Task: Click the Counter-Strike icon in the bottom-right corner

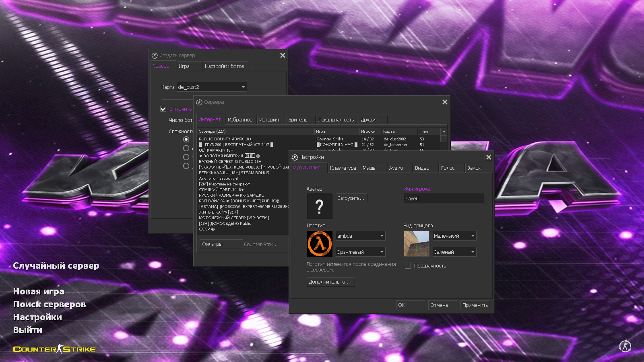Action: coord(625,346)
